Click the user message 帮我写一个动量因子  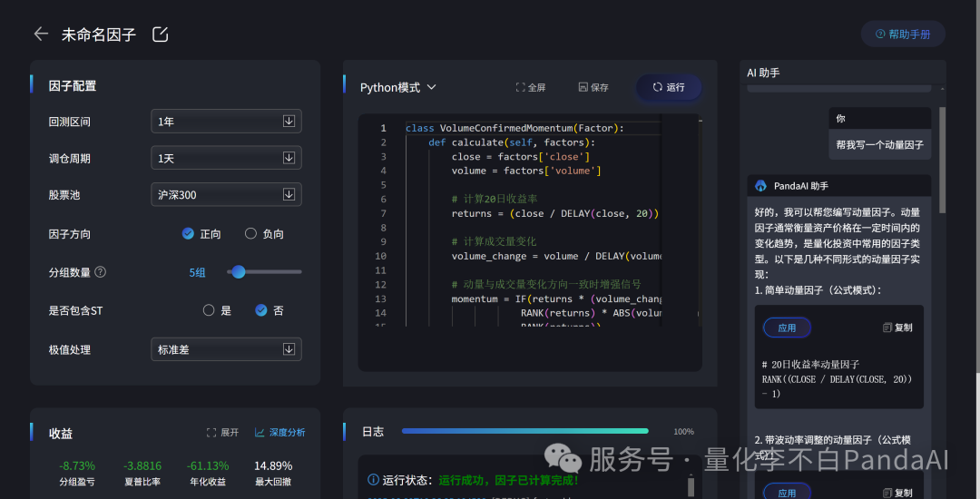tap(879, 145)
